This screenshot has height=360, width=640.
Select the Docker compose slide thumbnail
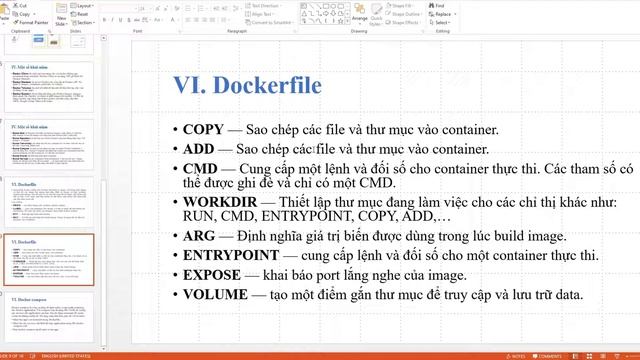coord(49,317)
